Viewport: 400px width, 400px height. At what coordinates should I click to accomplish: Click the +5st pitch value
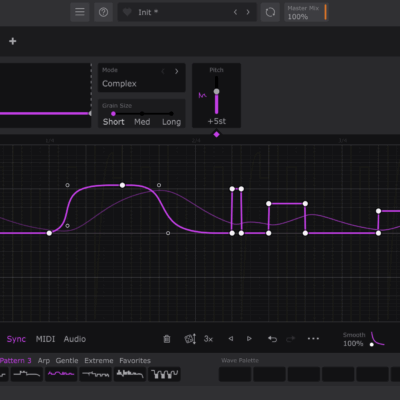point(217,121)
